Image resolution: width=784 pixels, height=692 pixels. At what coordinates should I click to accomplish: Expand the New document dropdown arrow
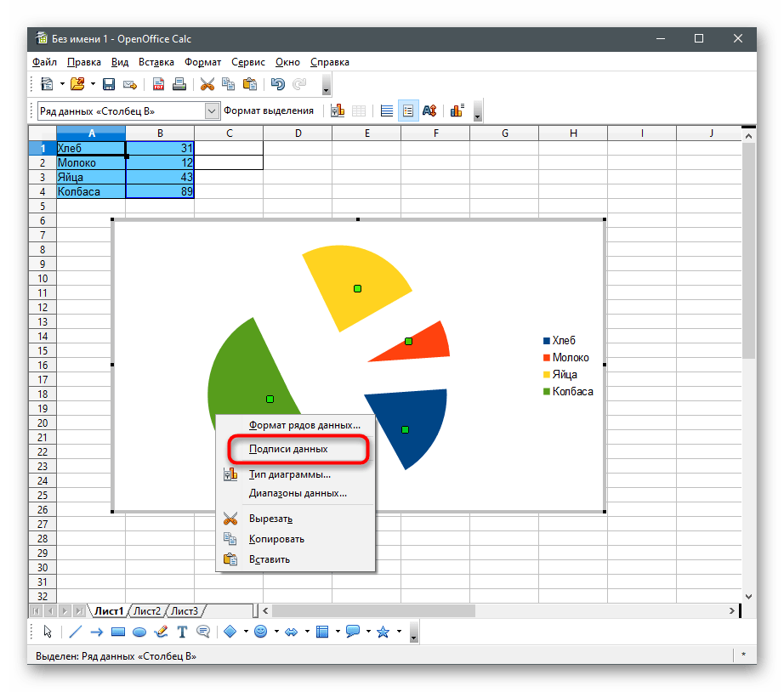(62, 84)
